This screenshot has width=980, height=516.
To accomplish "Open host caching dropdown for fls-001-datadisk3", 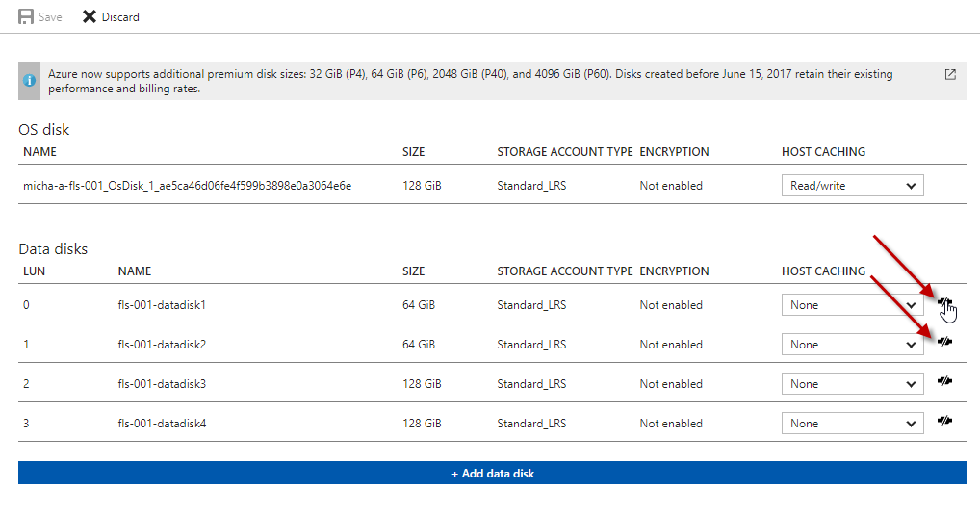I will (x=853, y=383).
